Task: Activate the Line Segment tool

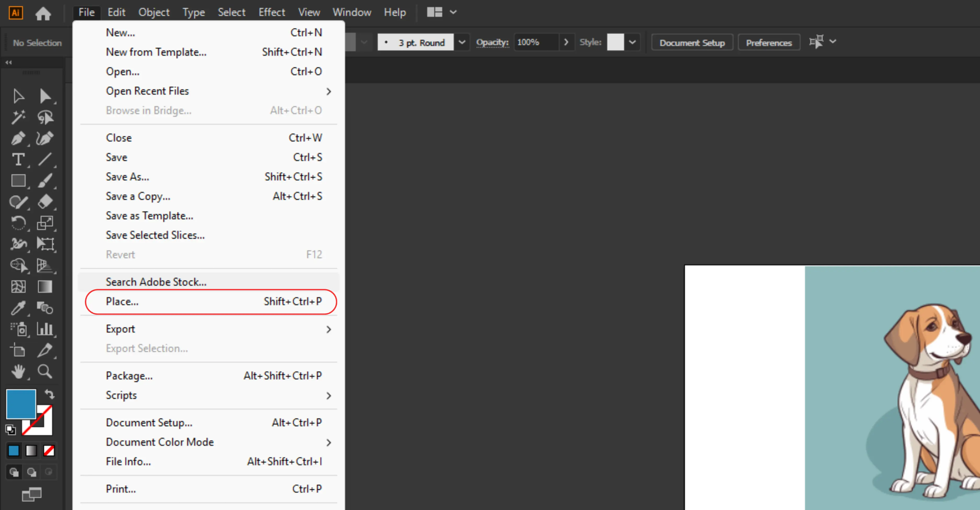Action: 45,160
